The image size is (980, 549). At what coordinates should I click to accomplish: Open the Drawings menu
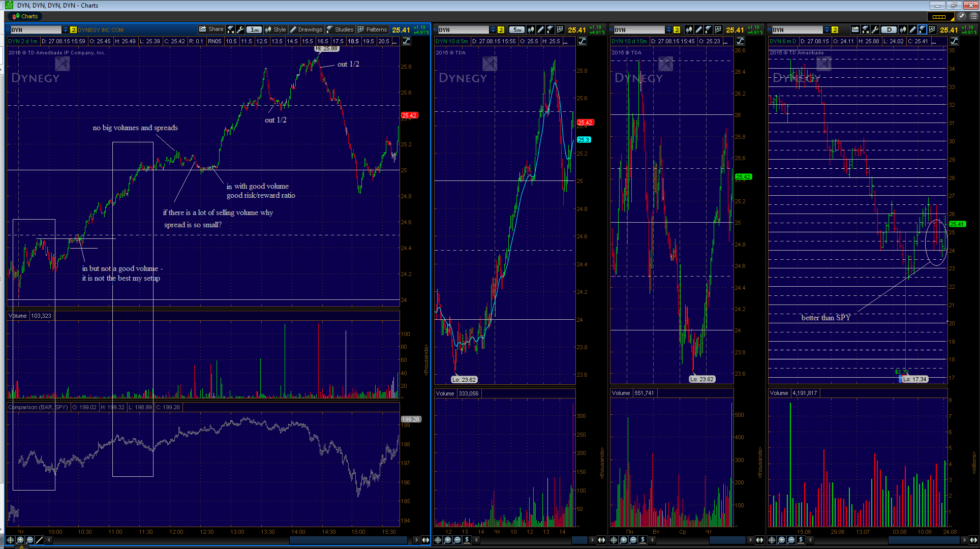click(x=307, y=29)
